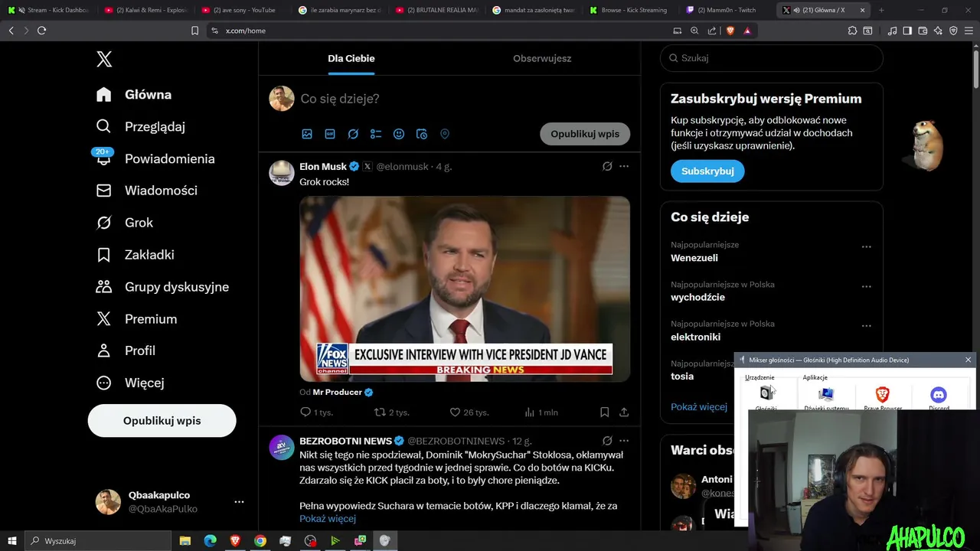Open Zakładki bookmarks
This screenshot has width=980, height=551.
tap(136, 255)
